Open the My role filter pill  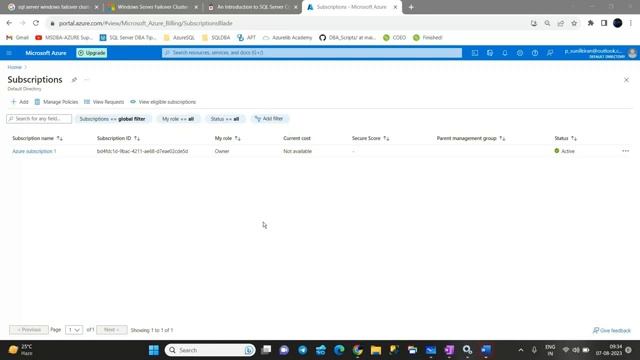(178, 119)
